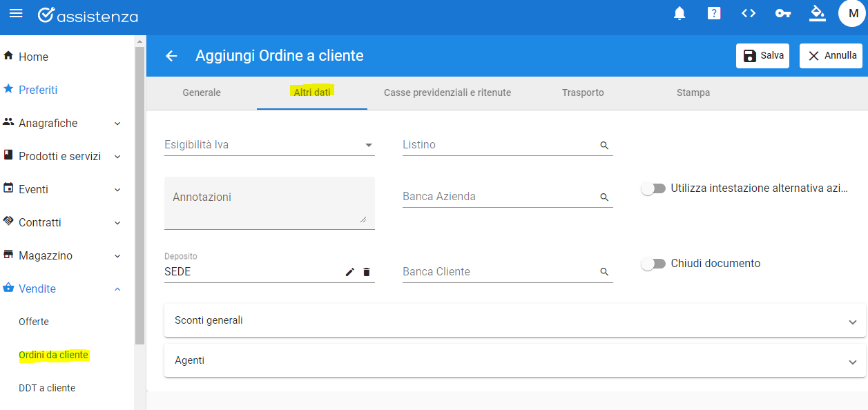Click the key icon in header
The width and height of the screenshot is (868, 410).
click(783, 14)
